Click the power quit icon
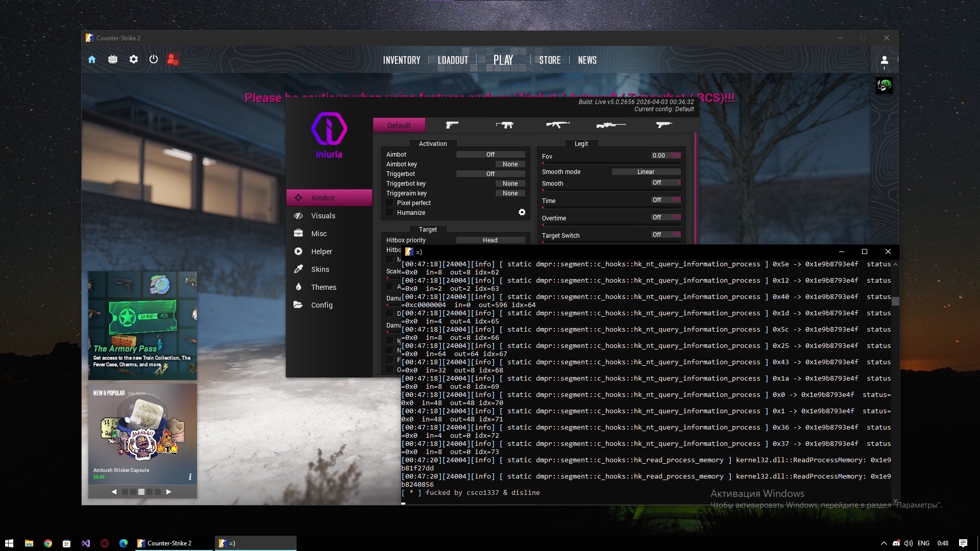Screen dimensions: 980x551 pyautogui.click(x=154, y=60)
